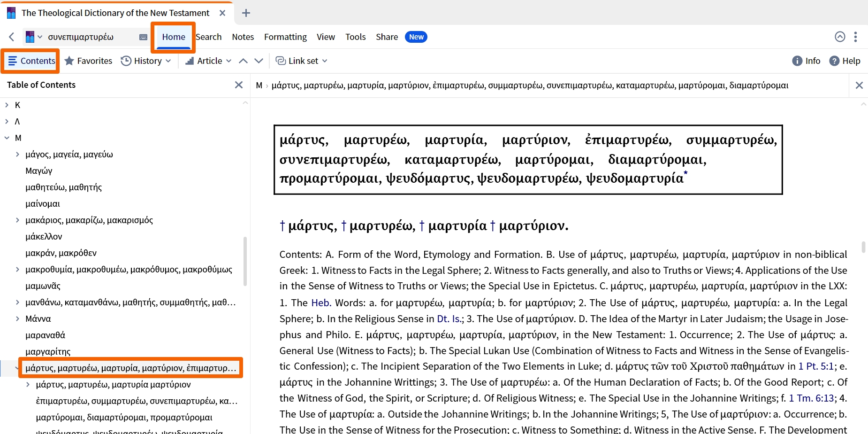Open the Notes tab

243,37
